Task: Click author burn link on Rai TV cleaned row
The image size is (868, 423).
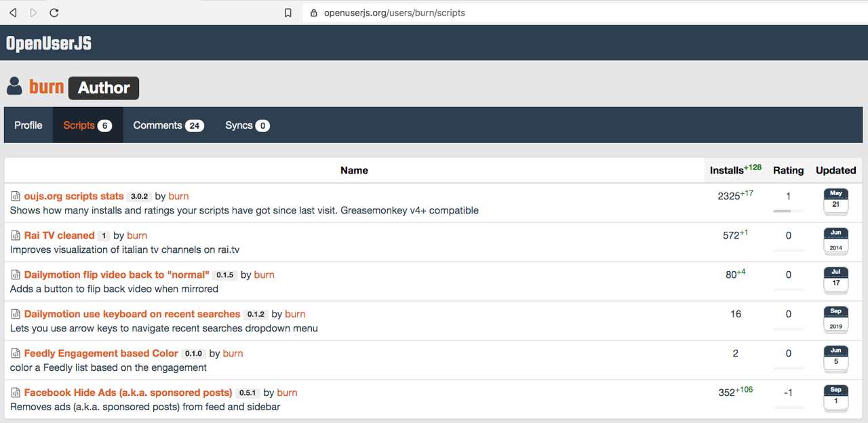Action: click(x=137, y=235)
